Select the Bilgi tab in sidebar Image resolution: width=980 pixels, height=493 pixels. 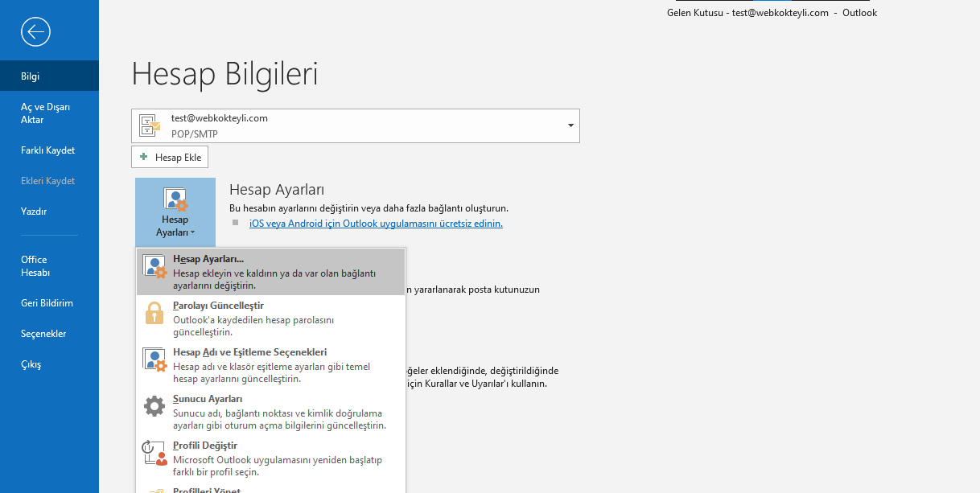tap(49, 76)
